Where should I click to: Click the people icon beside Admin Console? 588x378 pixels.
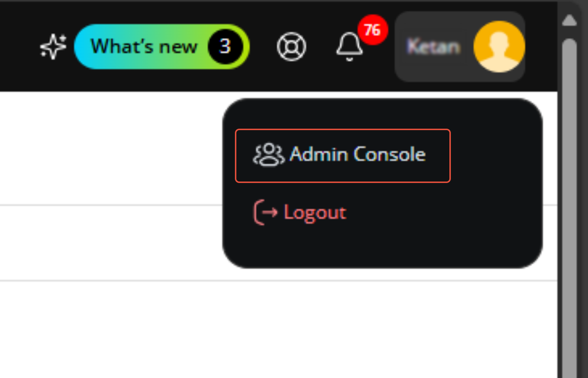point(268,155)
